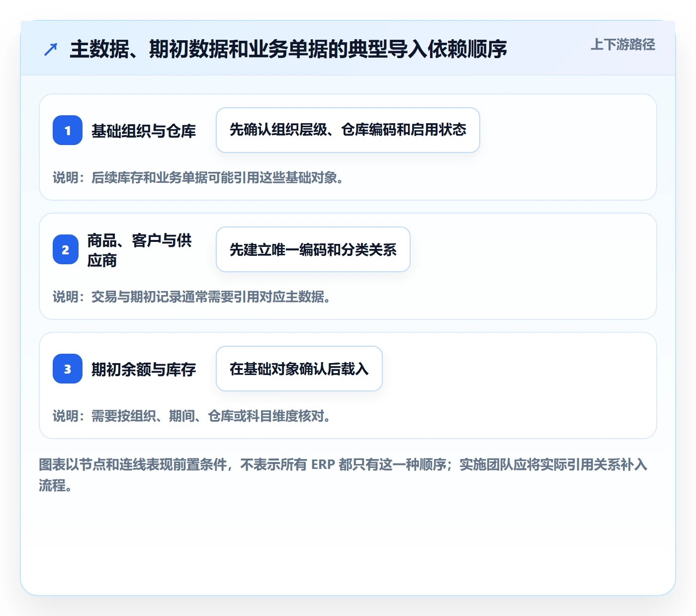The height and width of the screenshot is (616, 696).
Task: Click the 先建立唯一编码和分类关系 box
Action: [313, 249]
